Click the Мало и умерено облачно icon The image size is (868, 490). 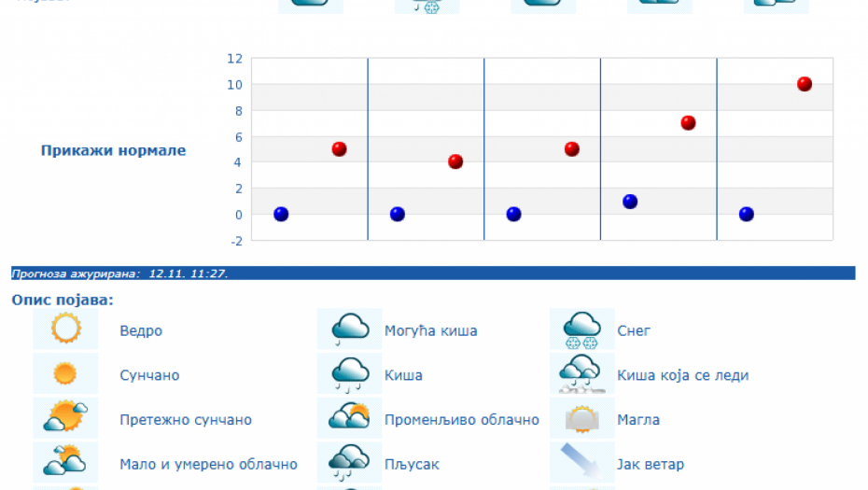click(x=65, y=462)
